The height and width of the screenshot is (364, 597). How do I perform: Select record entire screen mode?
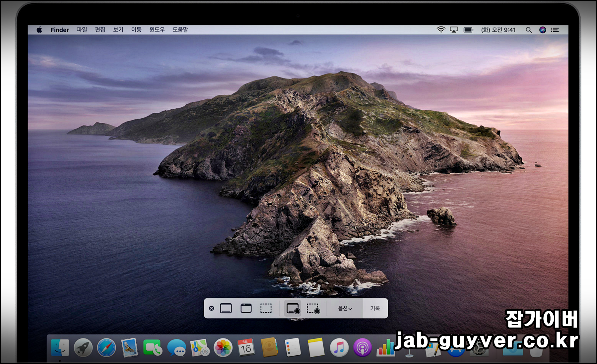[x=293, y=308]
